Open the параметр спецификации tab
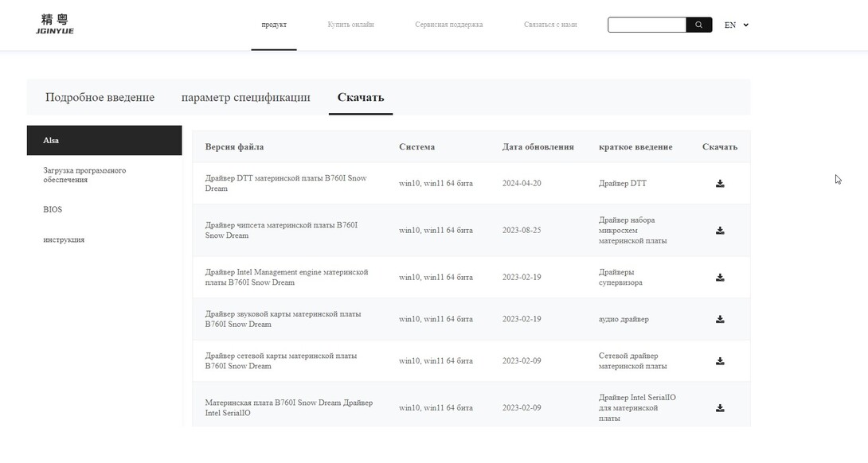The width and height of the screenshot is (868, 463). (x=245, y=97)
